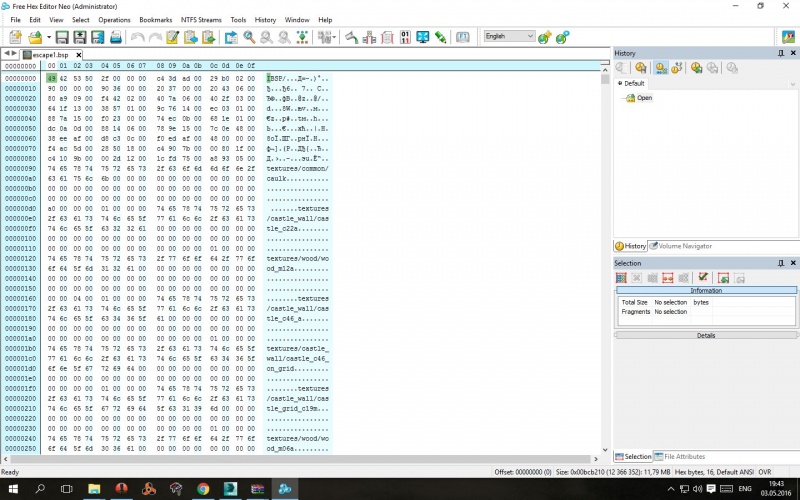Click the branch-with-clock icon in History panel
The image size is (800, 500).
pos(677,68)
